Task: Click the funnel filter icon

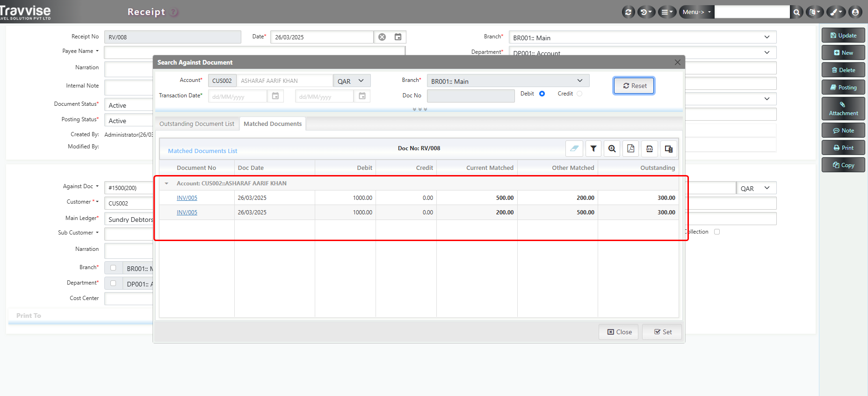Action: click(x=593, y=148)
